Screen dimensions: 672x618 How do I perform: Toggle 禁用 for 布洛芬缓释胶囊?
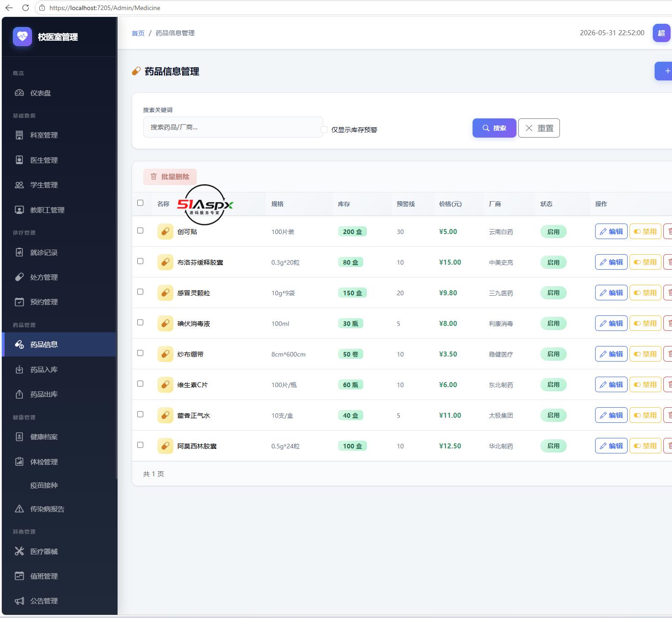point(645,262)
